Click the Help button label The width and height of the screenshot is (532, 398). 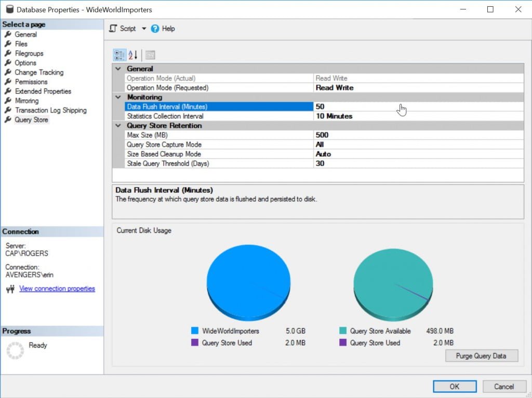pos(168,29)
